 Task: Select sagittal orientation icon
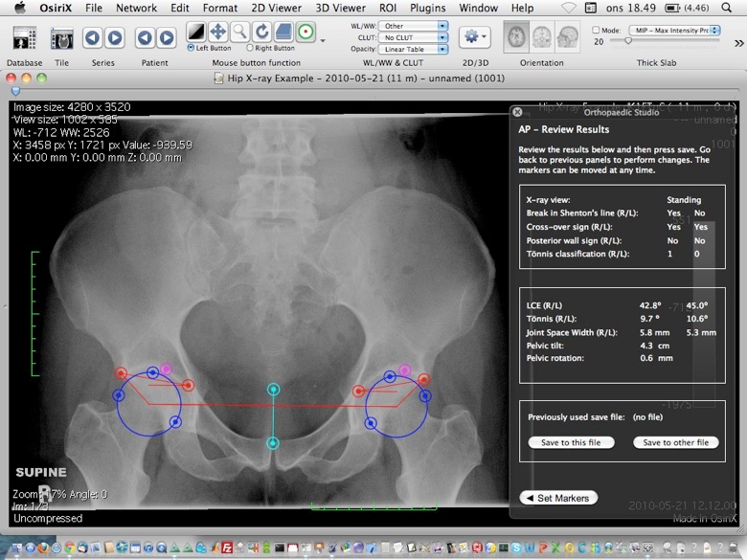(567, 37)
